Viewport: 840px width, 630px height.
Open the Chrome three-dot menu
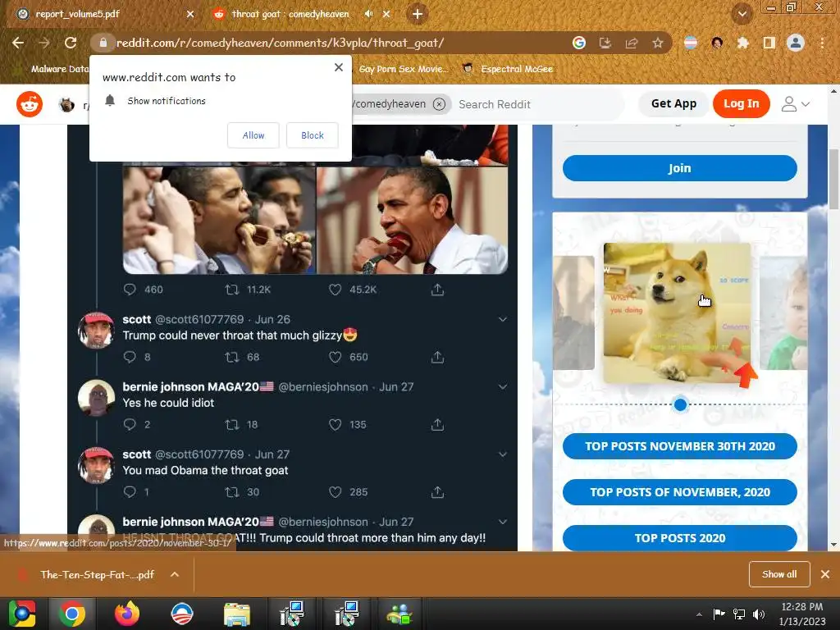click(822, 43)
